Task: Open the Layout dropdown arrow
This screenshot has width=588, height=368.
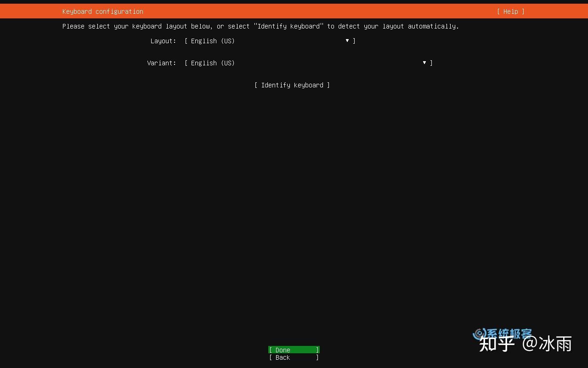Action: click(x=347, y=41)
